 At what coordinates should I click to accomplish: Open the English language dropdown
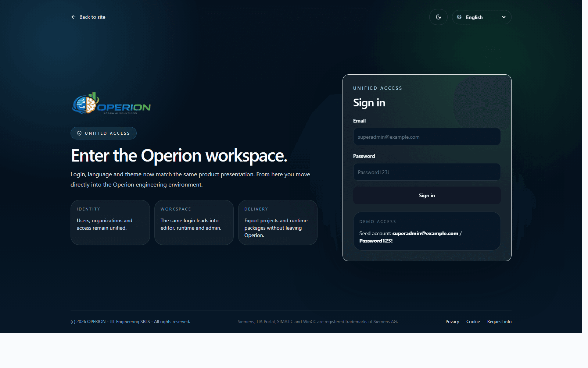[x=481, y=17]
